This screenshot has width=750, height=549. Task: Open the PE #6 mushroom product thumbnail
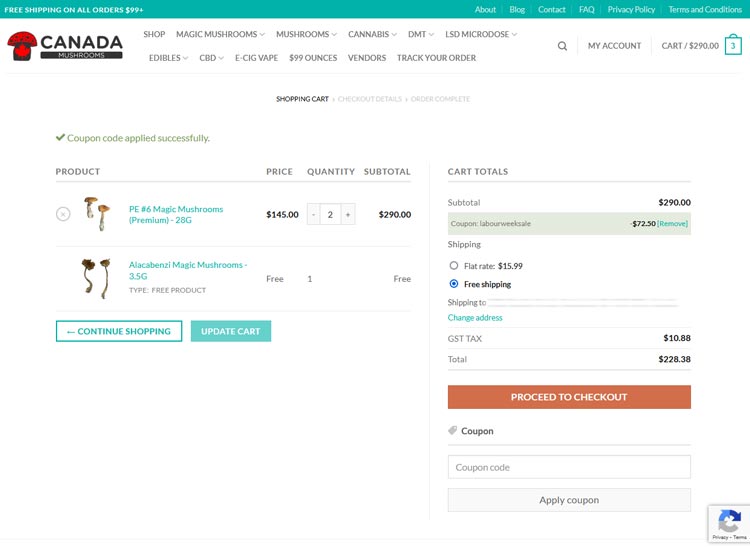(x=96, y=214)
